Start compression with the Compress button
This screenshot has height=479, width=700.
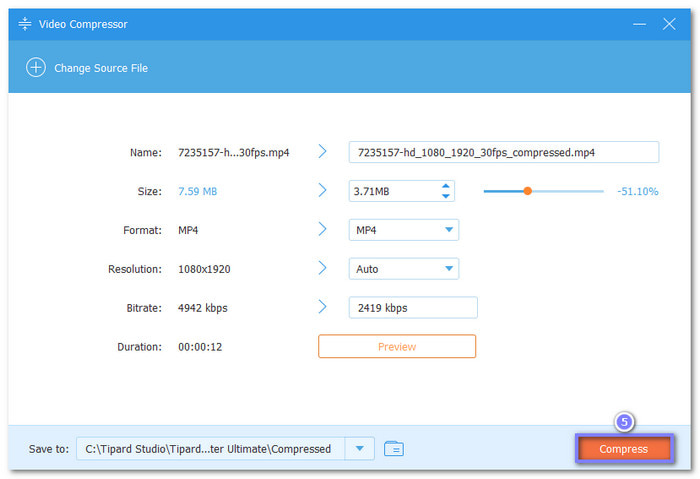pyautogui.click(x=623, y=449)
